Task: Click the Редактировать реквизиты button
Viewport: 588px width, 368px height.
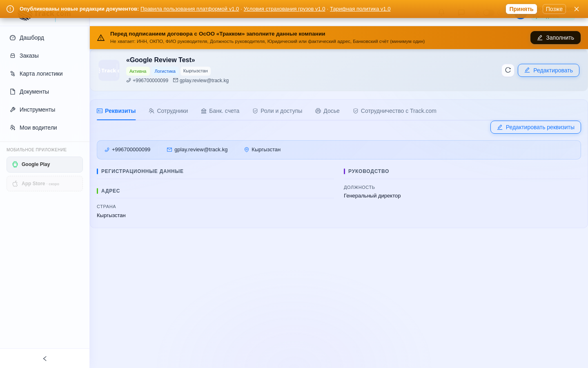Action: pos(536,127)
